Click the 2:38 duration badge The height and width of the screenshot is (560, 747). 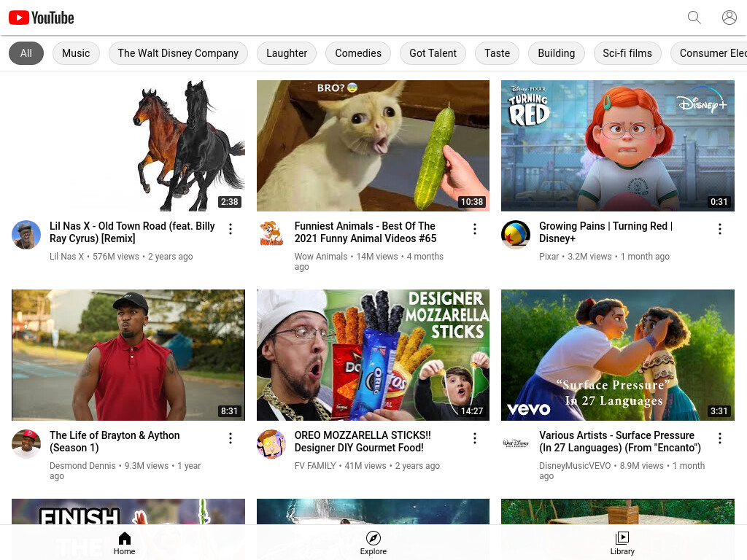(229, 202)
